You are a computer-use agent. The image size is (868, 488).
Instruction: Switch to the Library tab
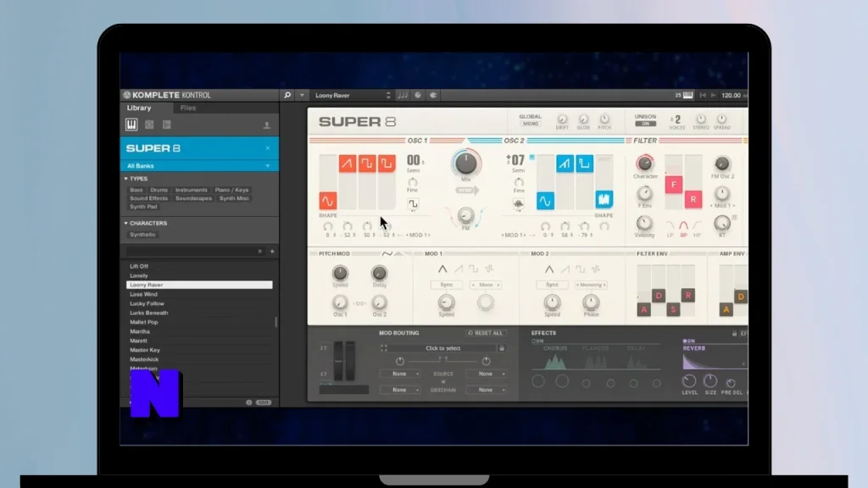coord(139,108)
